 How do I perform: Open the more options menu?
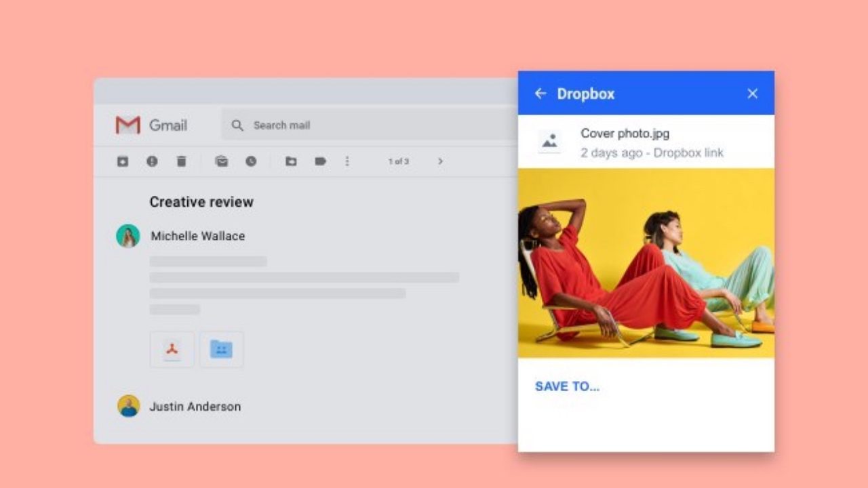[347, 161]
